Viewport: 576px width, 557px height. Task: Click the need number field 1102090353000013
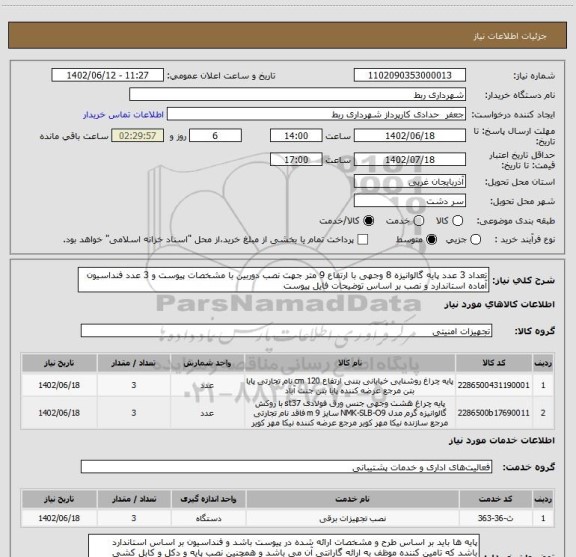(x=410, y=75)
